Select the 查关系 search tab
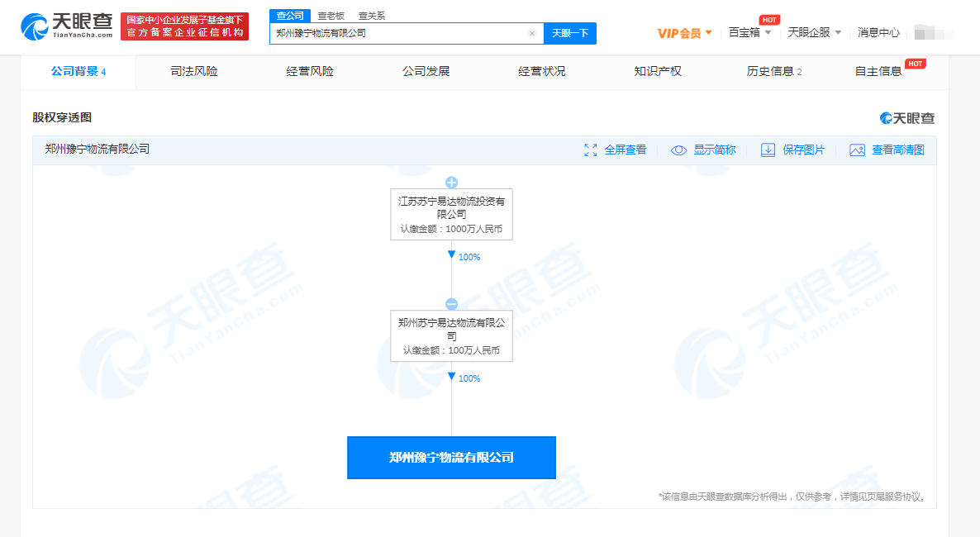The height and width of the screenshot is (537, 980). click(x=372, y=16)
